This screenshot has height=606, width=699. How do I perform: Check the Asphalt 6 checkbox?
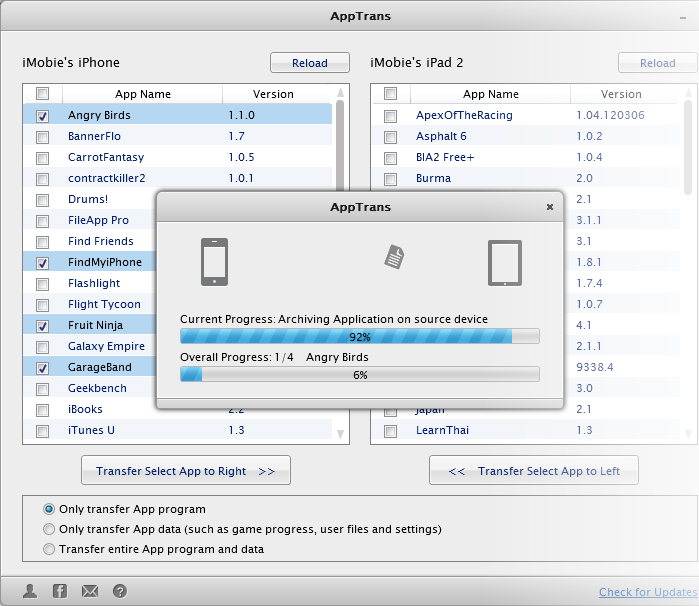[390, 137]
